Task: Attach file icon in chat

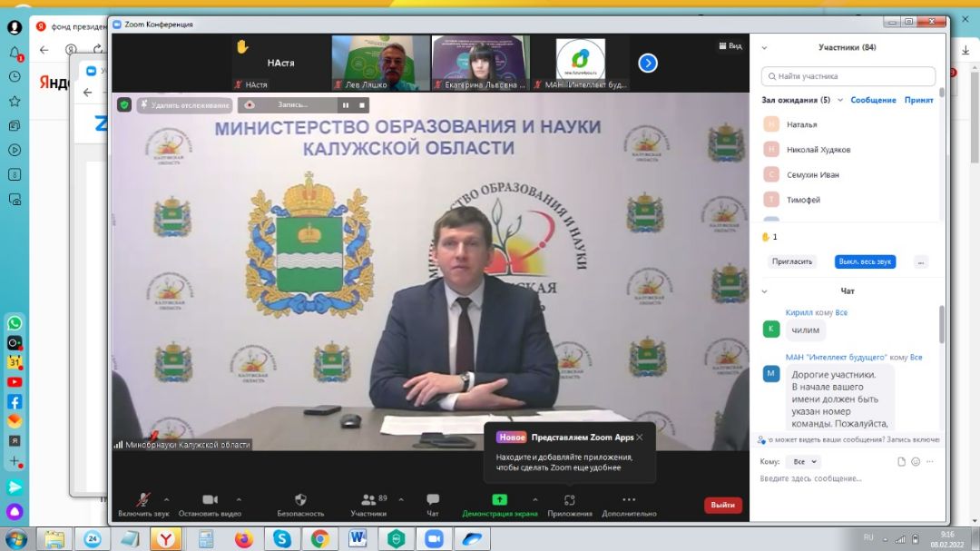Action: pos(901,461)
